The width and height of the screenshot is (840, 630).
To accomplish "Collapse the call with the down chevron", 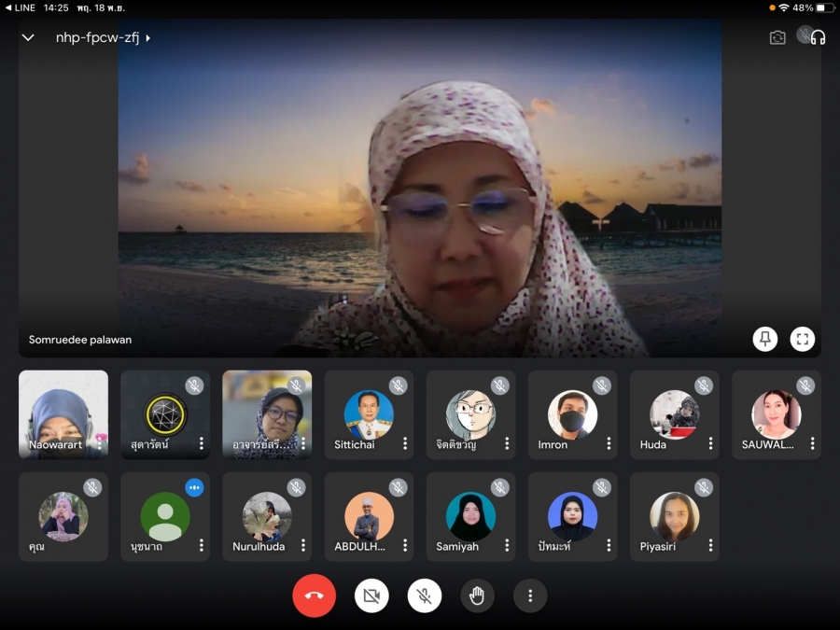I will pyautogui.click(x=28, y=38).
